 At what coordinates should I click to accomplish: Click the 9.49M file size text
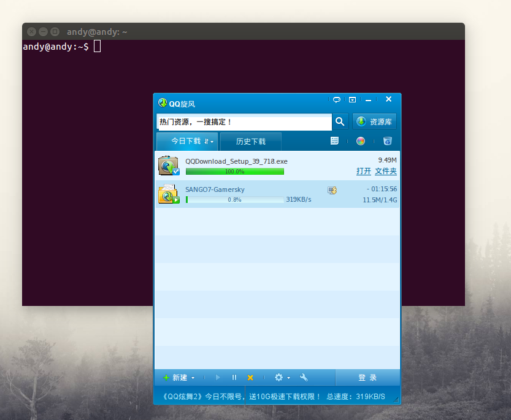387,160
